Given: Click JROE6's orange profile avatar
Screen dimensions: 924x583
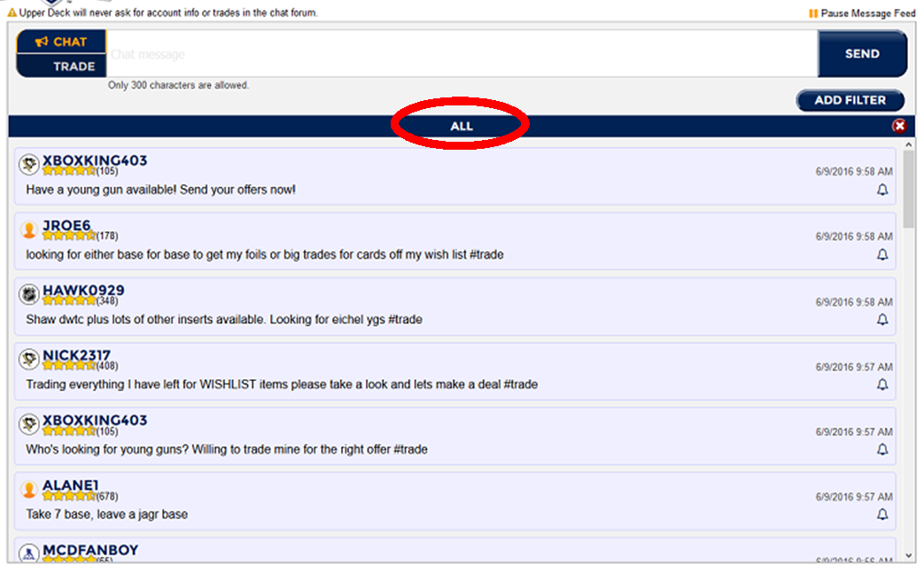Looking at the screenshot, I should tap(29, 229).
